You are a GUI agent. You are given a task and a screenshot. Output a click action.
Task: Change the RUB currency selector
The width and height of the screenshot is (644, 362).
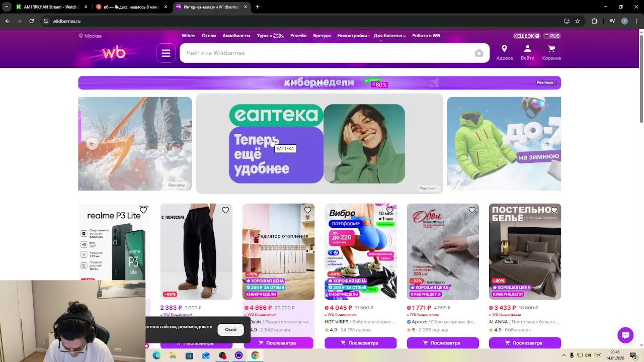coord(552,36)
